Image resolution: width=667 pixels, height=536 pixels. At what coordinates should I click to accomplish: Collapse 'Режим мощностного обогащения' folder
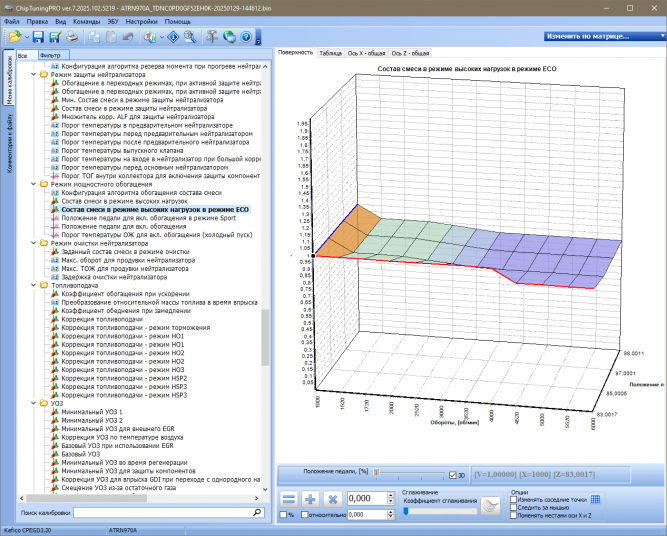[34, 184]
